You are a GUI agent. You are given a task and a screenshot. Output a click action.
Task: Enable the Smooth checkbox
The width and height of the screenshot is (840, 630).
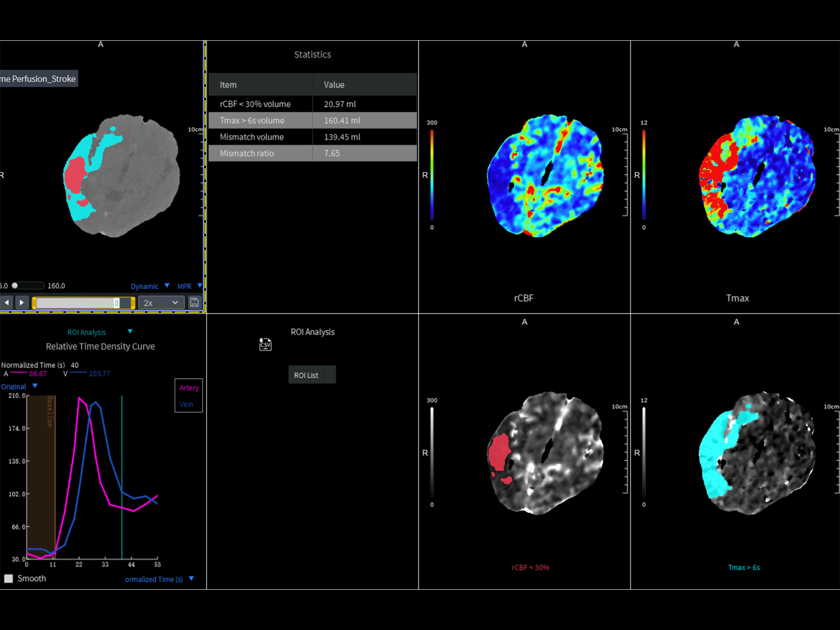coord(9,578)
